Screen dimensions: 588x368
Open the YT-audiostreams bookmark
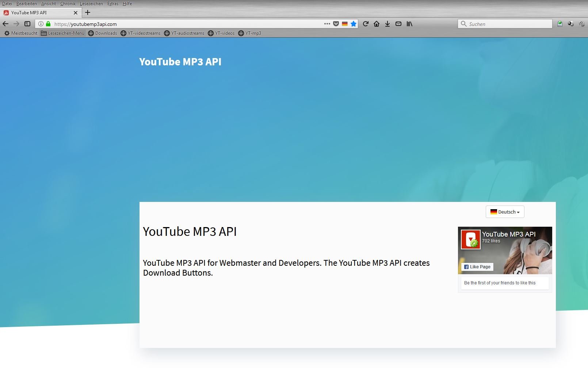184,33
